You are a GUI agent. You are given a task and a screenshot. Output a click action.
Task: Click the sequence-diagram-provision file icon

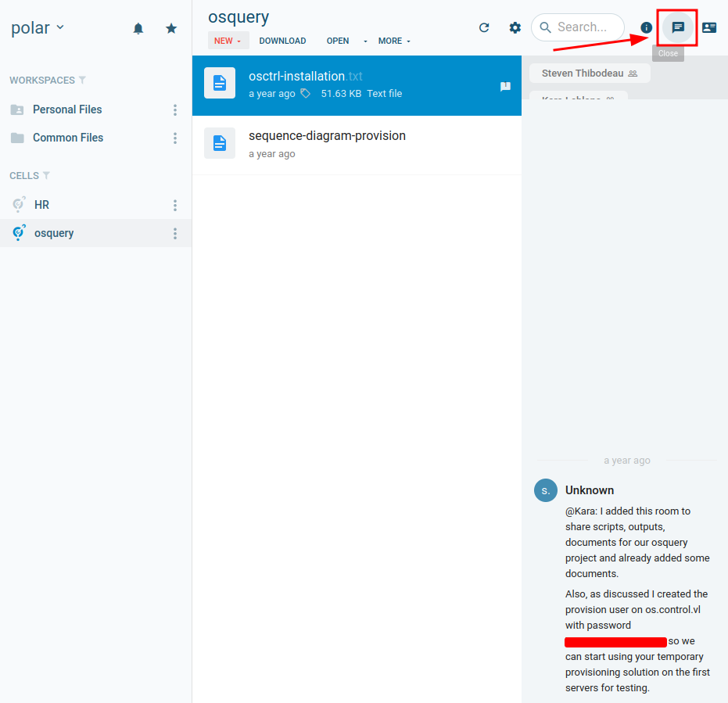point(220,143)
